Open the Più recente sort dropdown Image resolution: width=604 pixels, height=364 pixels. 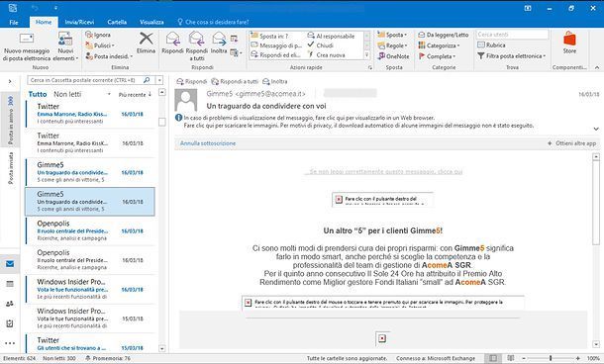pos(135,94)
